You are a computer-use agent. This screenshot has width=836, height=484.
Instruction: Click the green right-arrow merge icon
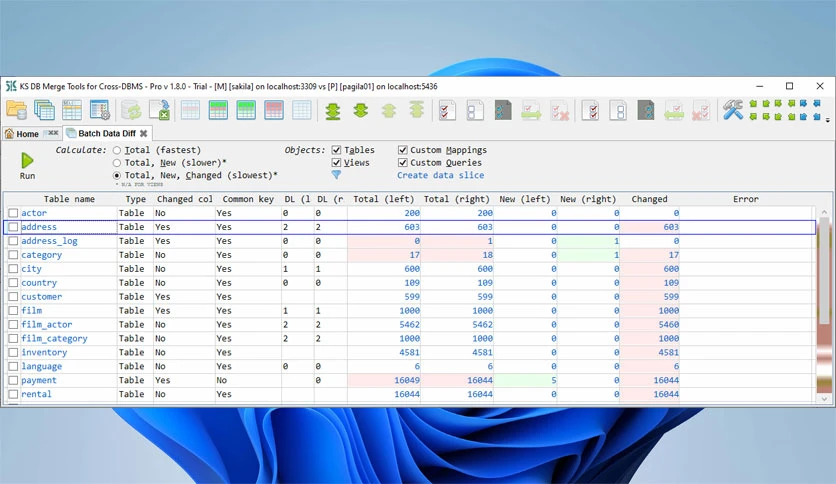click(x=531, y=111)
